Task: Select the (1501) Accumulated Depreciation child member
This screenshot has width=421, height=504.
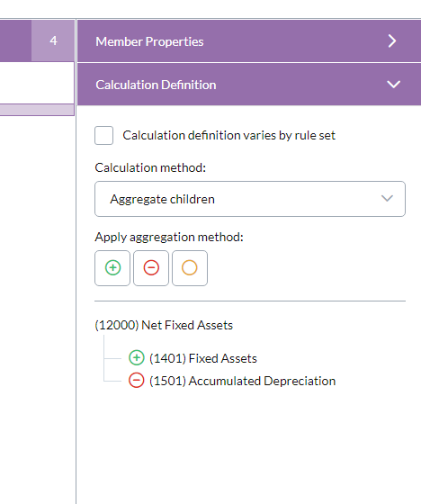Action: pos(242,381)
